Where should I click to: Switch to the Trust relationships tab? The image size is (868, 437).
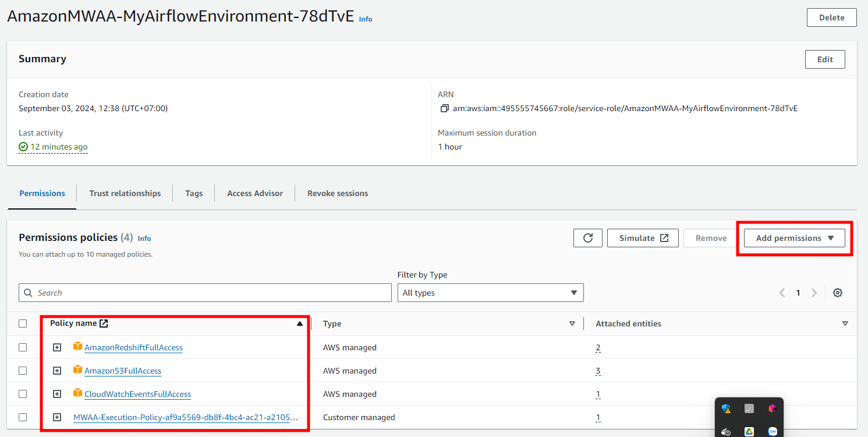pos(125,193)
